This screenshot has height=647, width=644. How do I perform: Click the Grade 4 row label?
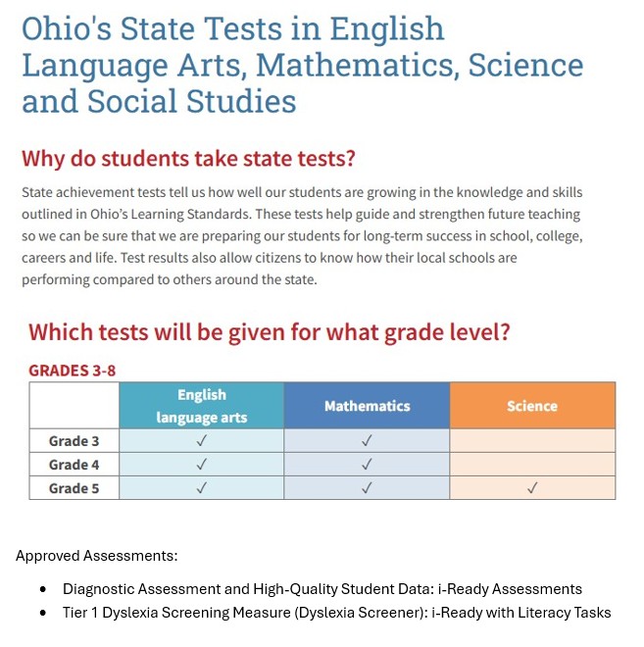coord(74,465)
